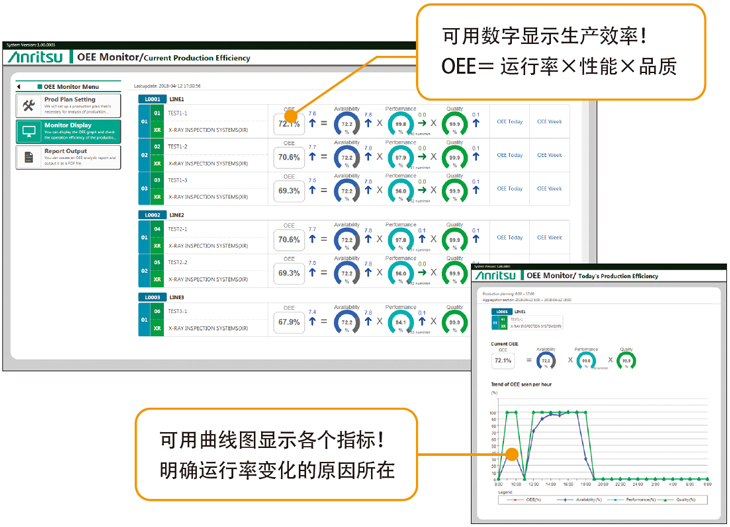The image size is (730, 527).
Task: Click the TEST2-1 row label
Action: click(177, 229)
